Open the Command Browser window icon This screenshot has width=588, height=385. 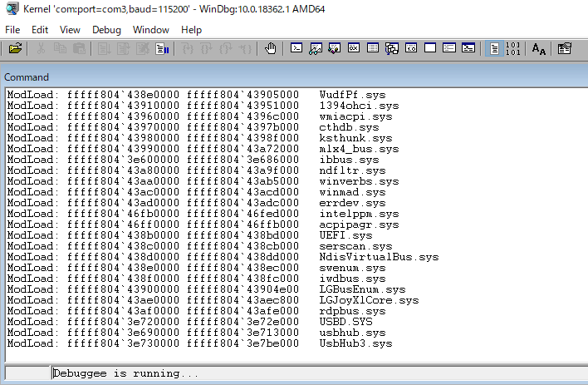point(468,48)
